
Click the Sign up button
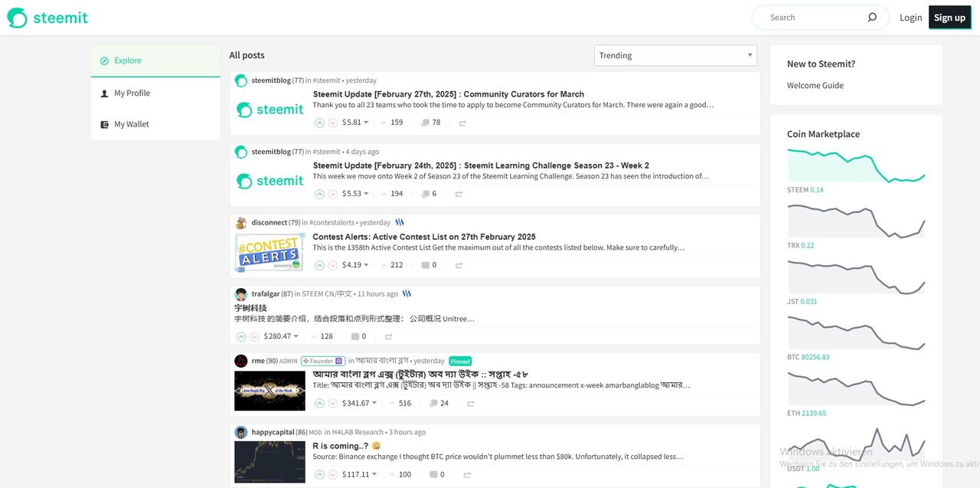(x=949, y=16)
